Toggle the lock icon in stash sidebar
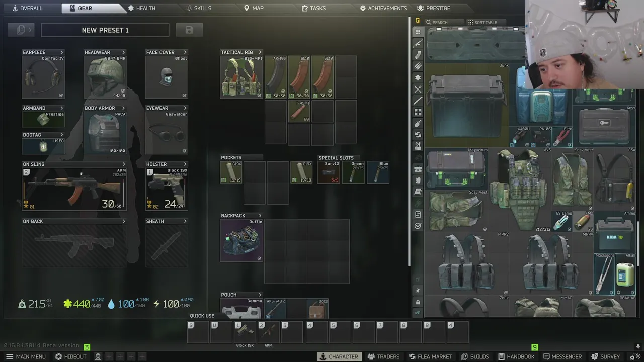 418,302
